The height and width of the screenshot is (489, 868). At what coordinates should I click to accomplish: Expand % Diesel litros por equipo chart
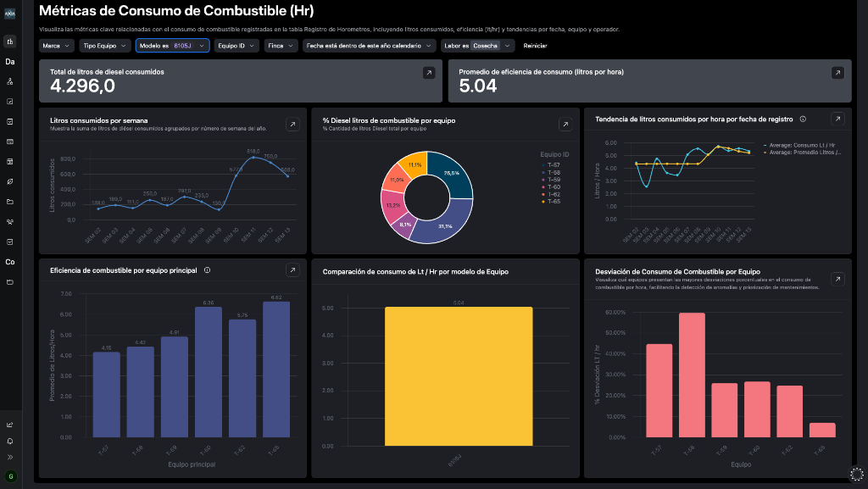(x=565, y=125)
